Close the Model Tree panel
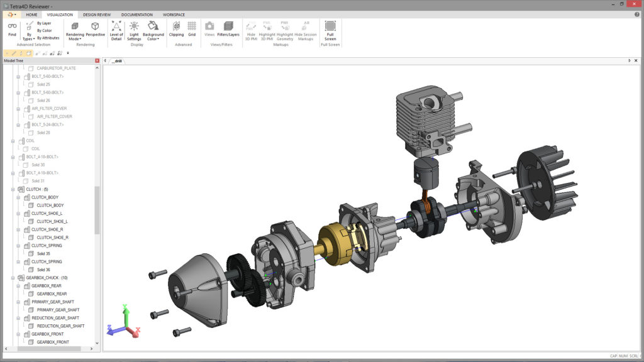The image size is (644, 362). tap(97, 61)
